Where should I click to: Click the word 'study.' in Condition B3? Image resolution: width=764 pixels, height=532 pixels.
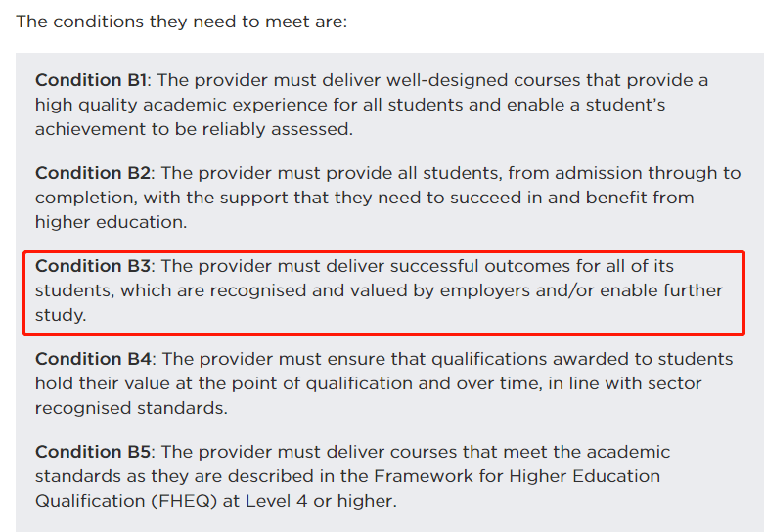(x=61, y=315)
